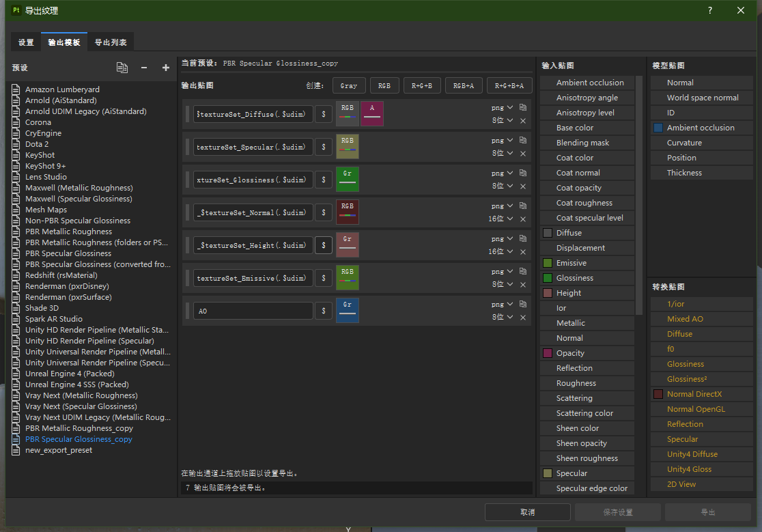Viewport: 762px width, 532px height.
Task: Delete the Diffuse output map row
Action: (523, 120)
